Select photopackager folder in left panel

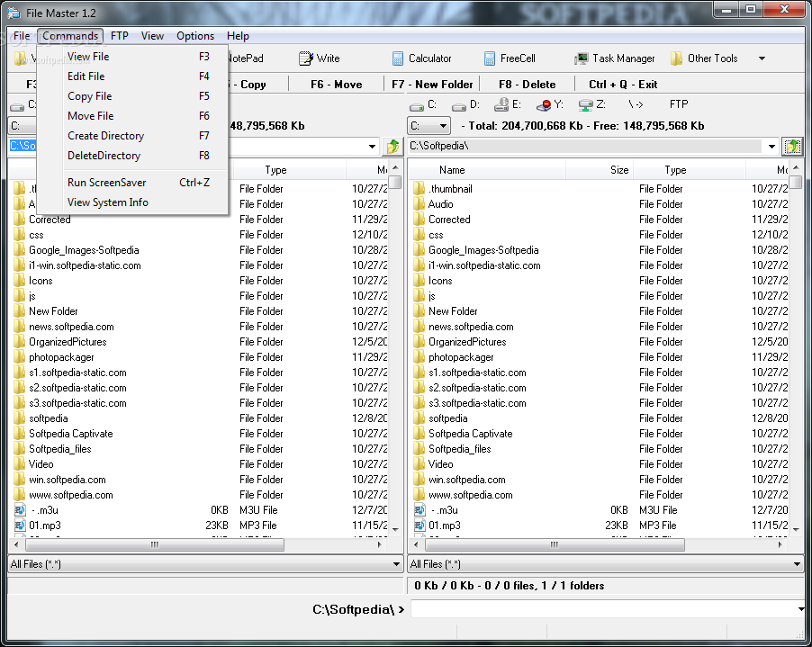tap(61, 357)
